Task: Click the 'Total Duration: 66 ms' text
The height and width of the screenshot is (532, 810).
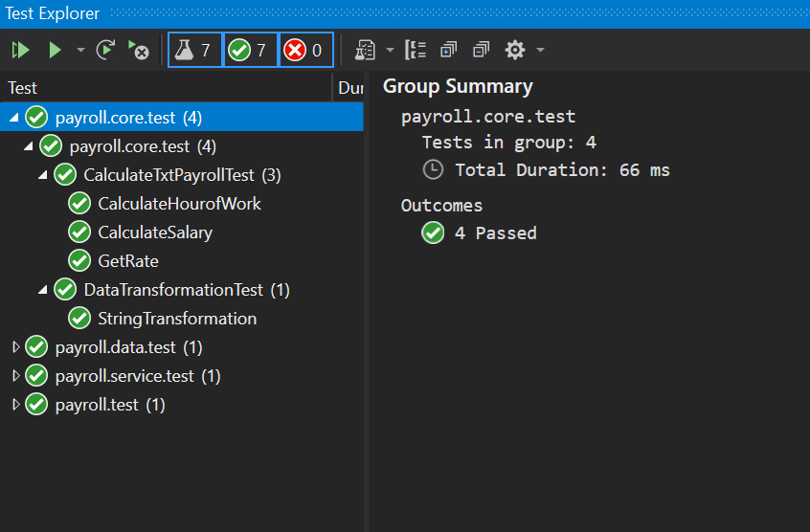Action: click(563, 170)
